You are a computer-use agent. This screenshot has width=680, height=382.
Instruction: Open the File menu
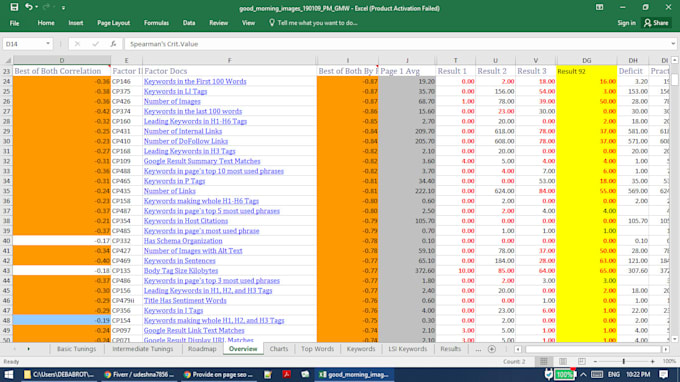[x=14, y=23]
